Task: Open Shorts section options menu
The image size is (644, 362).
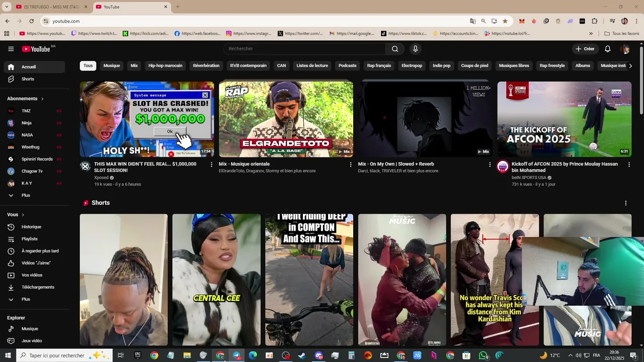Action: click(x=626, y=203)
